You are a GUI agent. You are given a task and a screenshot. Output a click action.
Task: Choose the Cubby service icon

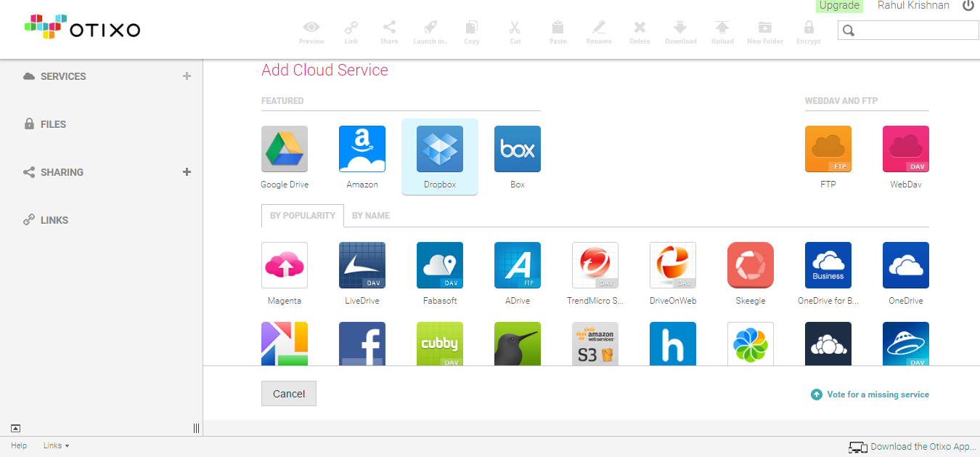pyautogui.click(x=440, y=344)
